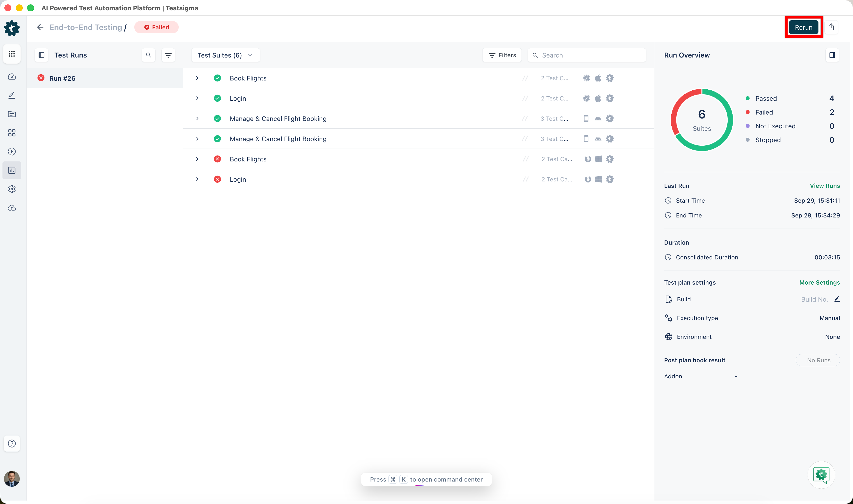Click the Rerun button

tap(803, 27)
